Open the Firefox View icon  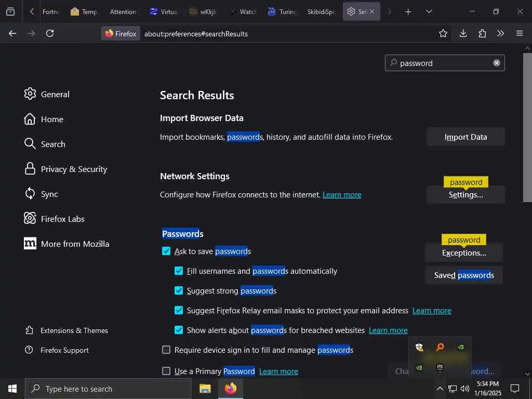point(10,11)
